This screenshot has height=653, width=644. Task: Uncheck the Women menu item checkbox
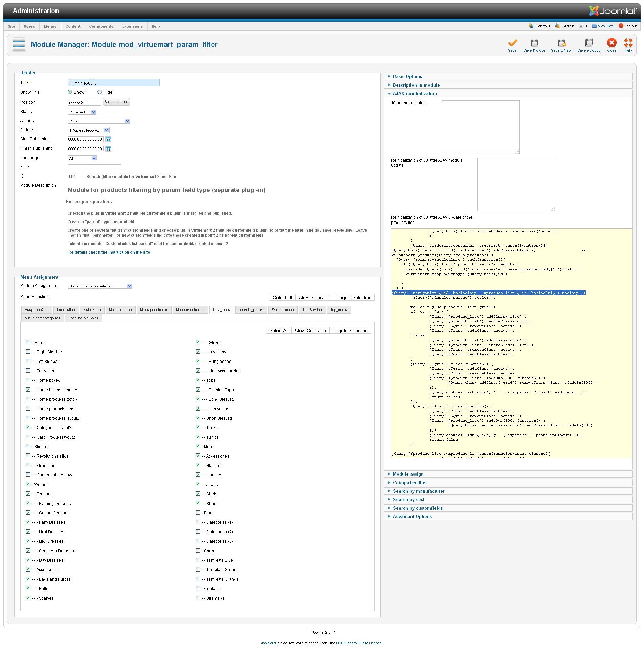(x=28, y=484)
